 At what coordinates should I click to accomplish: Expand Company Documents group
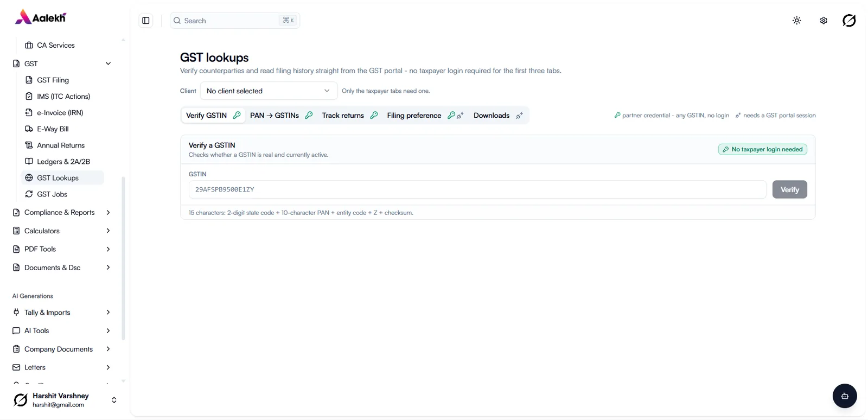pos(62,349)
